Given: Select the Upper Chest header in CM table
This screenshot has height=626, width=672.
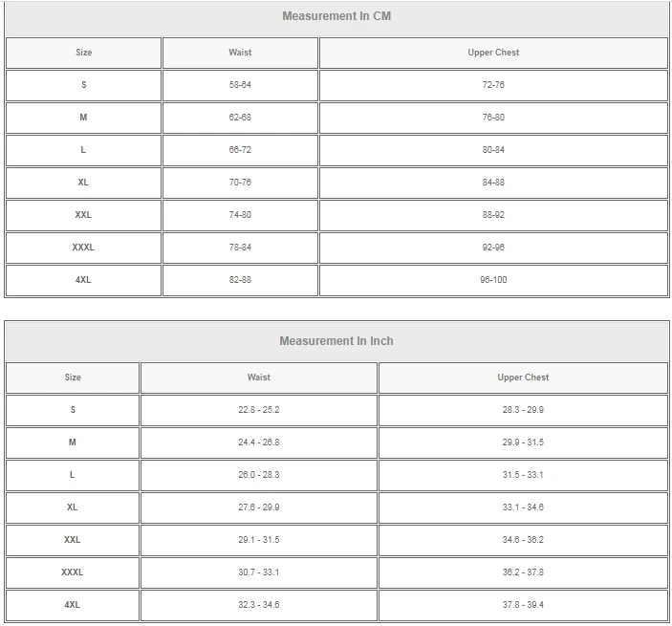Looking at the screenshot, I should [493, 53].
